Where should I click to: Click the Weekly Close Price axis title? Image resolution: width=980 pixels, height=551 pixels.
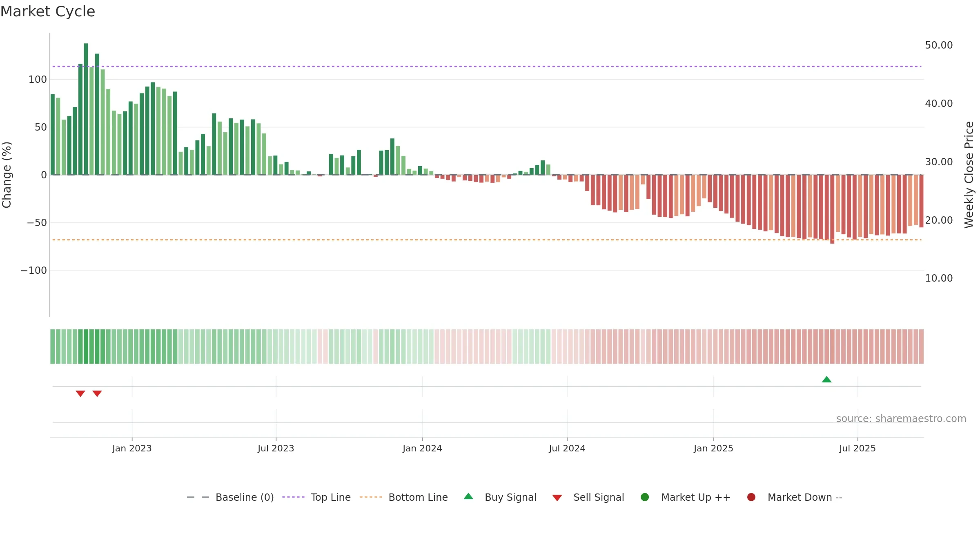969,175
